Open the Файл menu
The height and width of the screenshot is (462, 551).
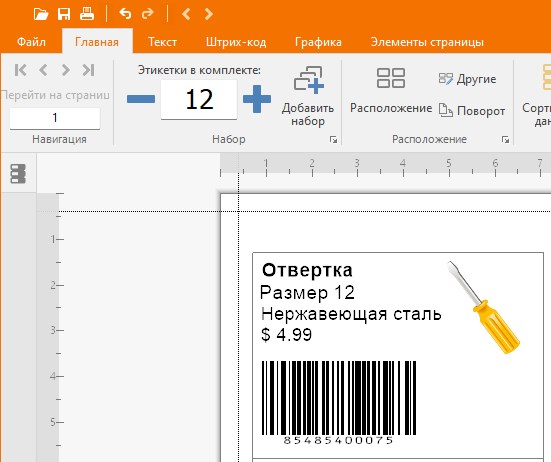pos(31,42)
